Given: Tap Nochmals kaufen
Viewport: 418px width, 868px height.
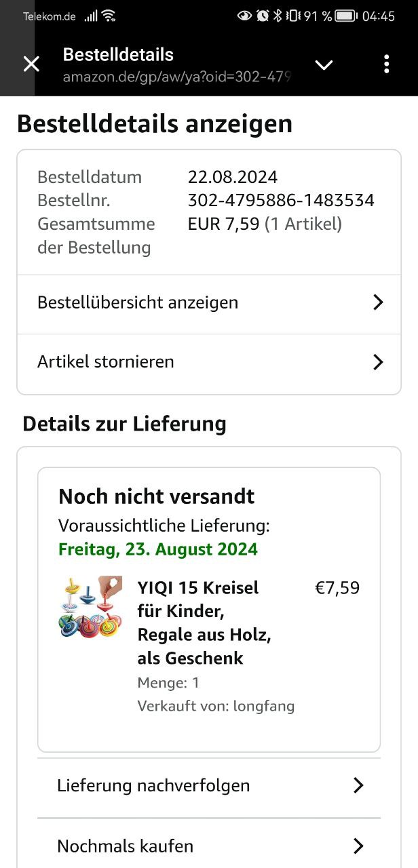Looking at the screenshot, I should [126, 846].
